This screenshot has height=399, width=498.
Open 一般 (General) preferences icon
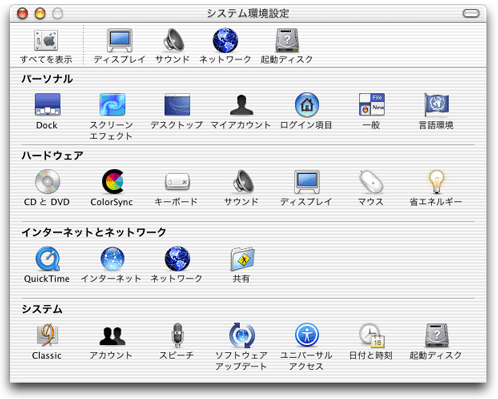[372, 104]
